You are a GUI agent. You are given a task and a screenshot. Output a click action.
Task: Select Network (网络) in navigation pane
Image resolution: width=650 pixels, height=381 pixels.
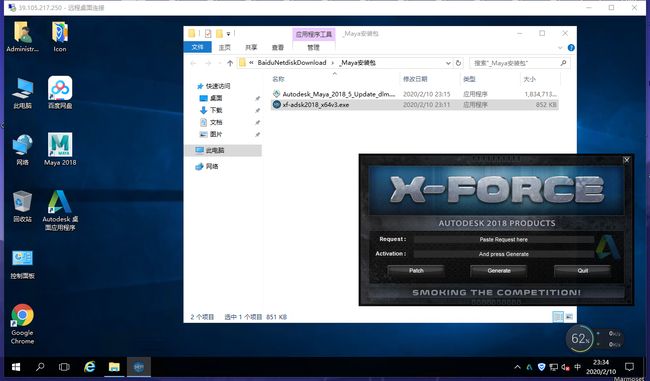point(207,166)
